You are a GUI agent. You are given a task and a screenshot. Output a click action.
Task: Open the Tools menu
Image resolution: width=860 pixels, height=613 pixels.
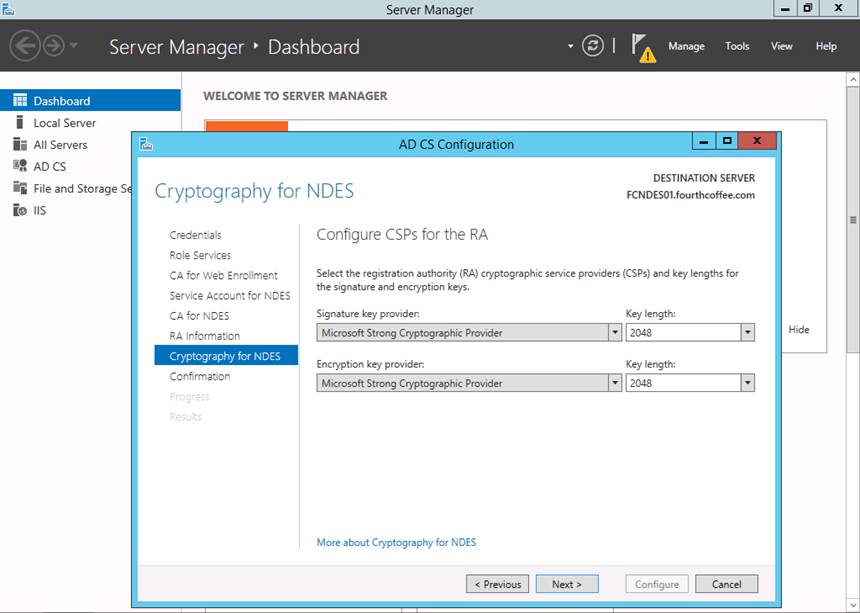coord(737,46)
